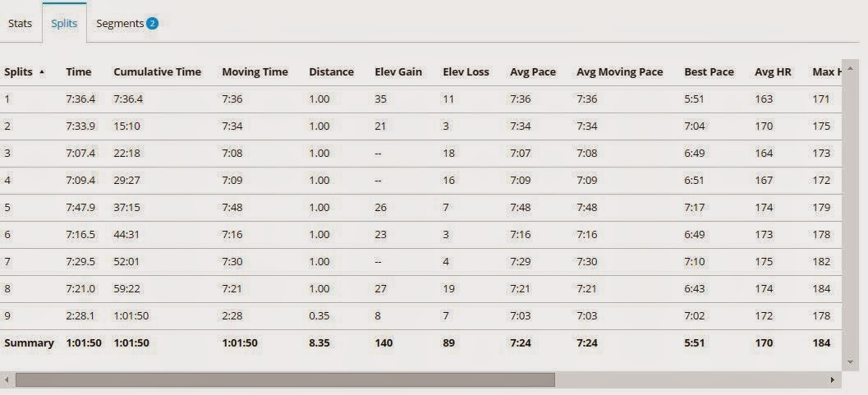Click the horizontal scrollbar thumb
This screenshot has height=395, width=868.
[x=285, y=379]
